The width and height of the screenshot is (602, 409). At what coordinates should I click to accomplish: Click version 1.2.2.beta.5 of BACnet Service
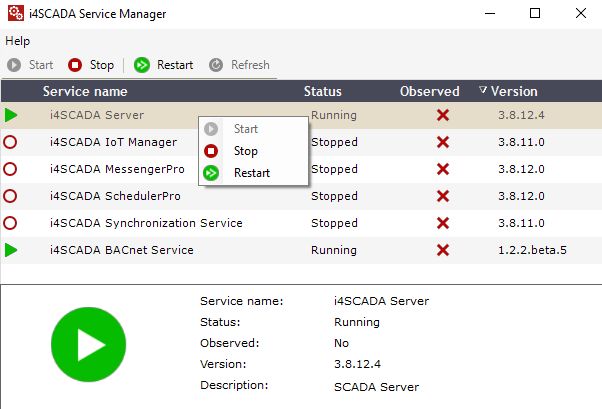[532, 250]
